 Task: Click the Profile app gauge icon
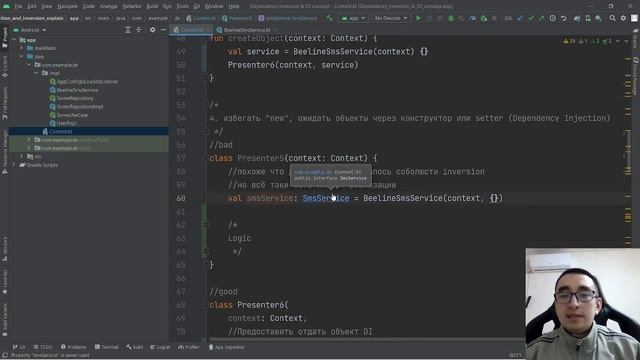click(x=473, y=18)
